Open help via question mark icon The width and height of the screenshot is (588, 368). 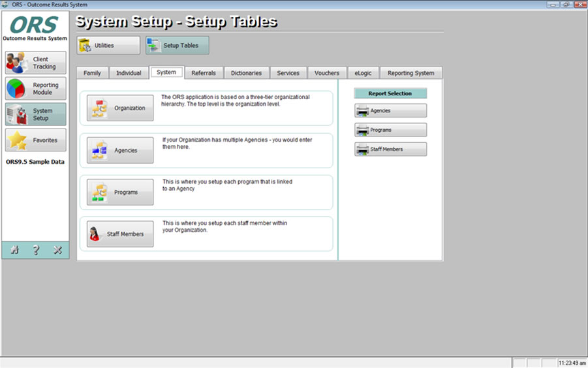click(36, 250)
